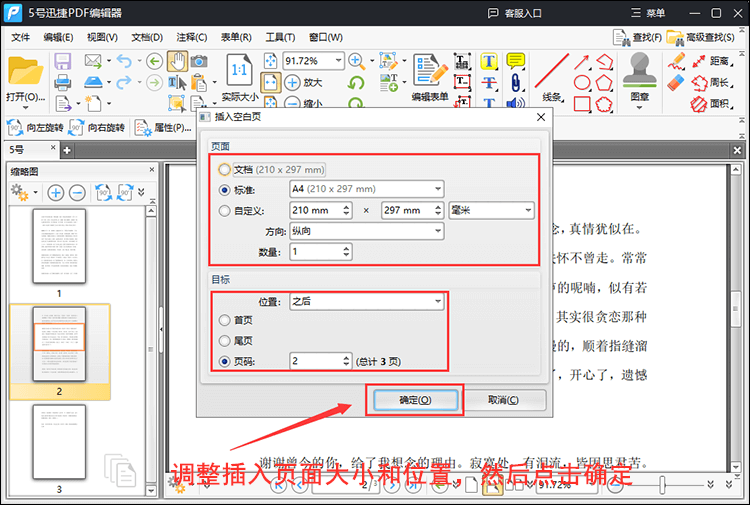The image size is (750, 505).
Task: Select the 面积 area tool
Action: pyautogui.click(x=714, y=103)
